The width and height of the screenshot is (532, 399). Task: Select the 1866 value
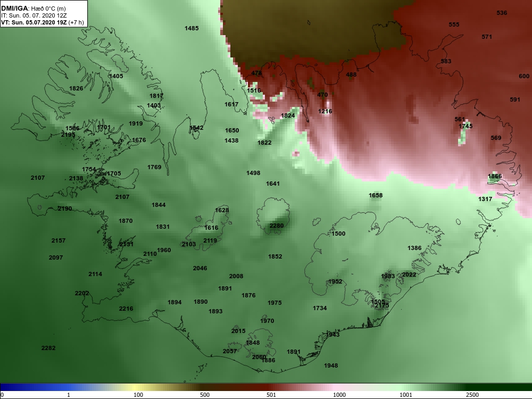coord(495,176)
